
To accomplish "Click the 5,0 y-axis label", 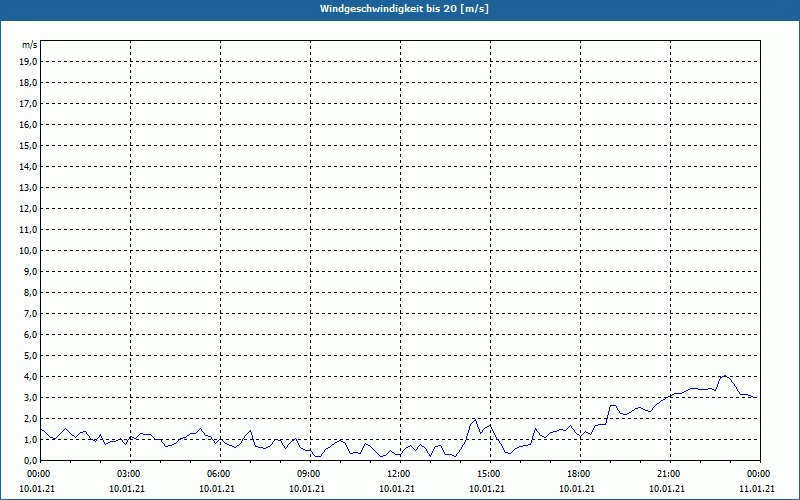I will coord(30,355).
